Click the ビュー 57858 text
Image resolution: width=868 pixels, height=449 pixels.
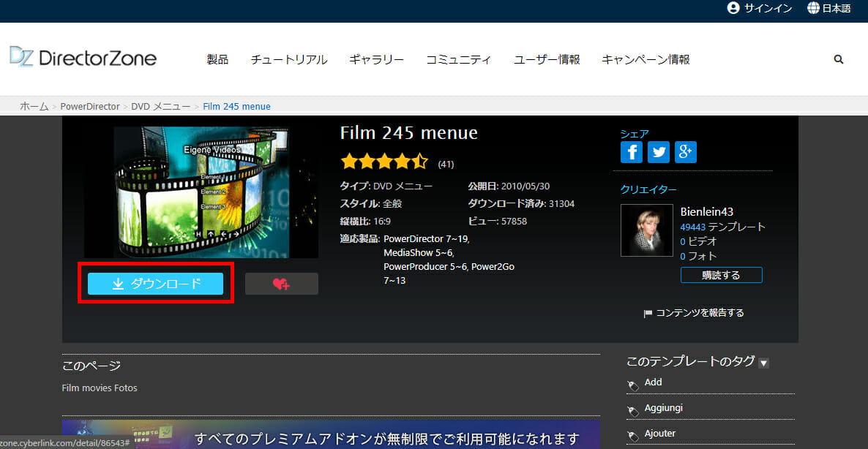point(497,221)
